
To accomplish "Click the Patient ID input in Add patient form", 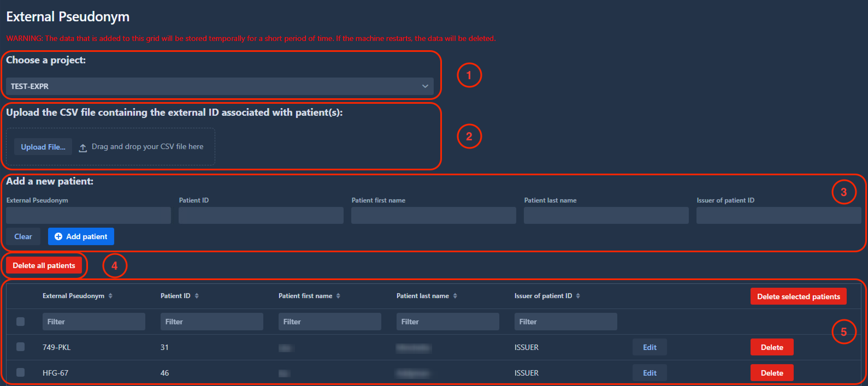I will pos(261,216).
